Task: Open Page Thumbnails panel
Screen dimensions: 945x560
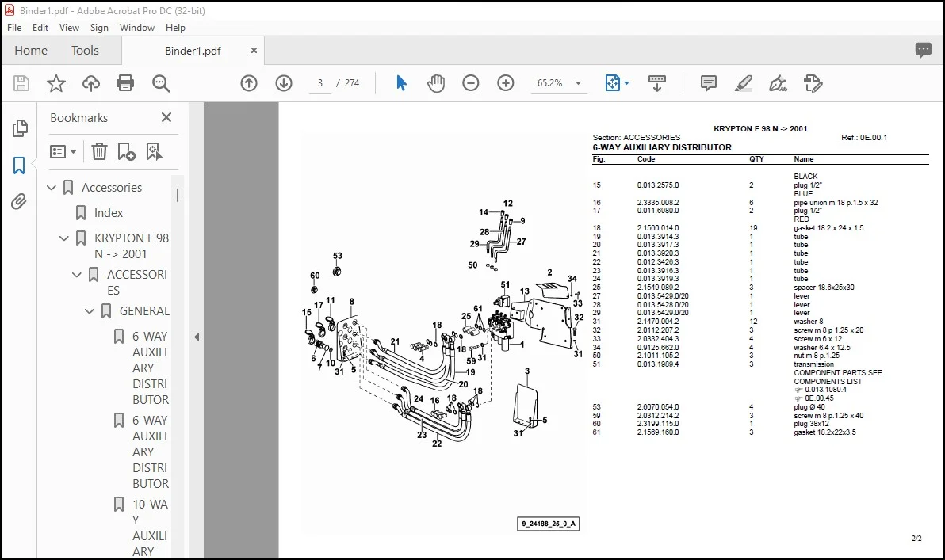Action: [19, 128]
